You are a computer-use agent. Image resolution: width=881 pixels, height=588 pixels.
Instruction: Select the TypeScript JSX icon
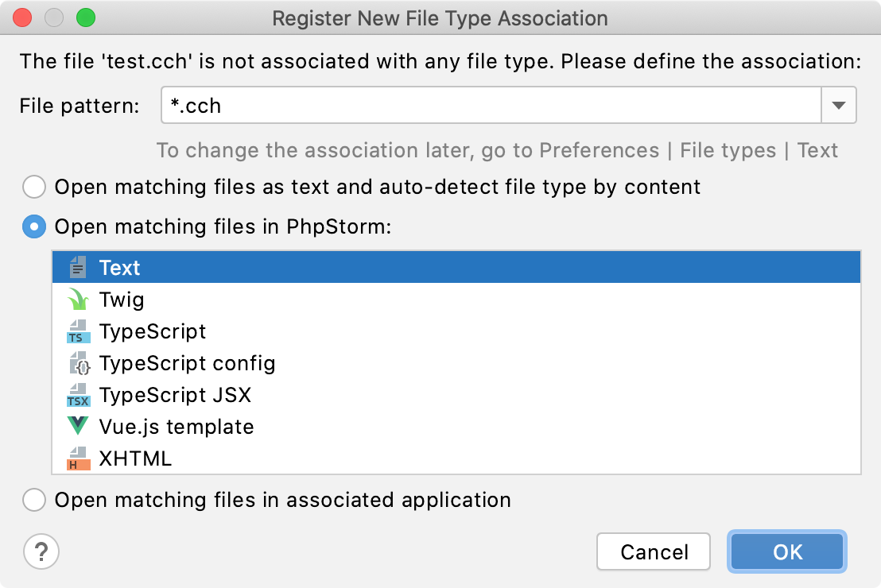tap(77, 395)
